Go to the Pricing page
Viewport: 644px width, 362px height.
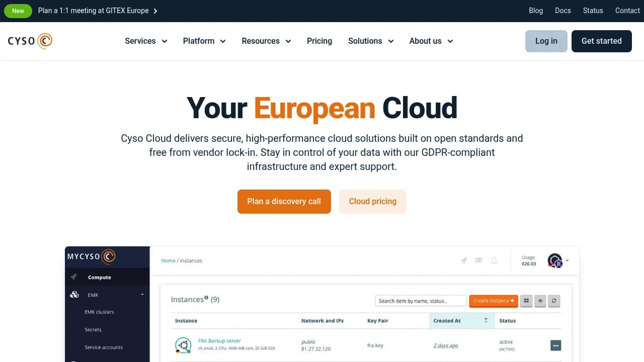coord(319,41)
